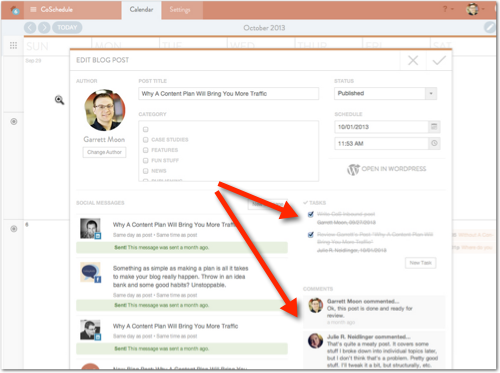Click Julie R. Neidlinger's comment avatar

pyautogui.click(x=315, y=341)
